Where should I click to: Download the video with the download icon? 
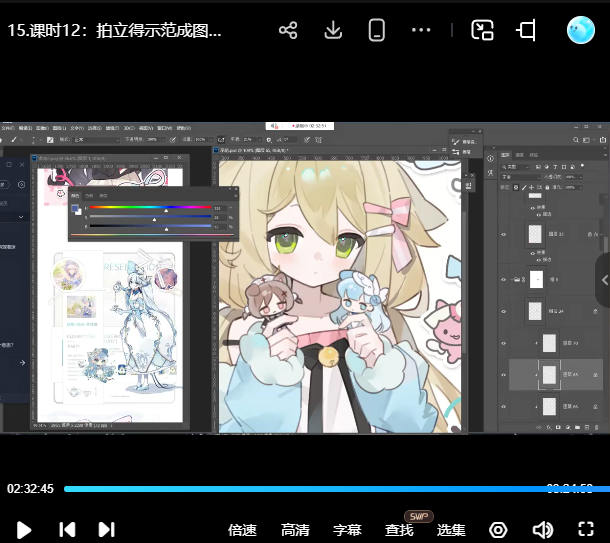pyautogui.click(x=333, y=30)
